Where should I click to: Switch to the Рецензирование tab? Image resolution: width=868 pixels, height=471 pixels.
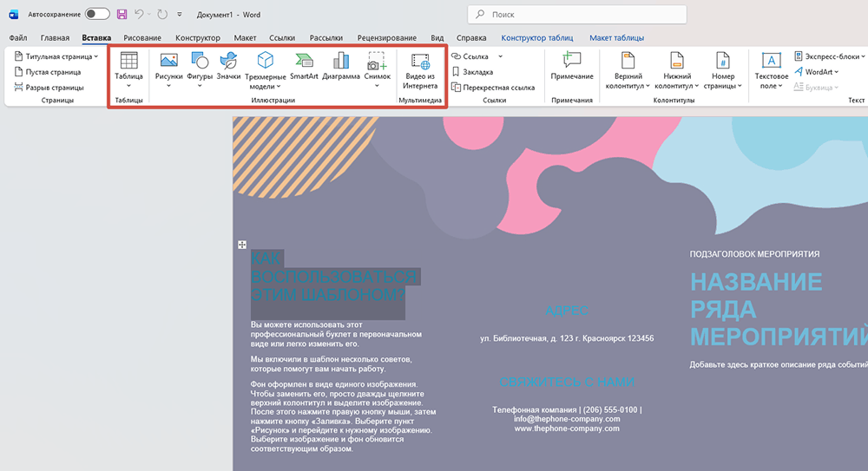click(386, 37)
